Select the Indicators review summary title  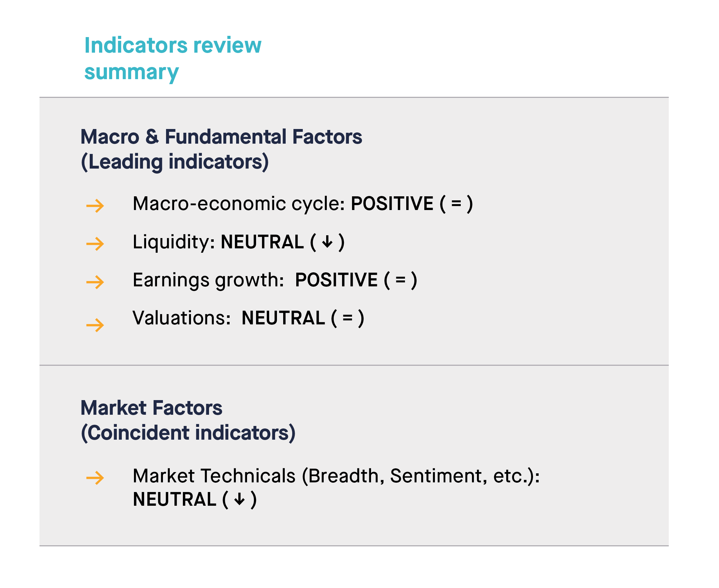(x=173, y=59)
